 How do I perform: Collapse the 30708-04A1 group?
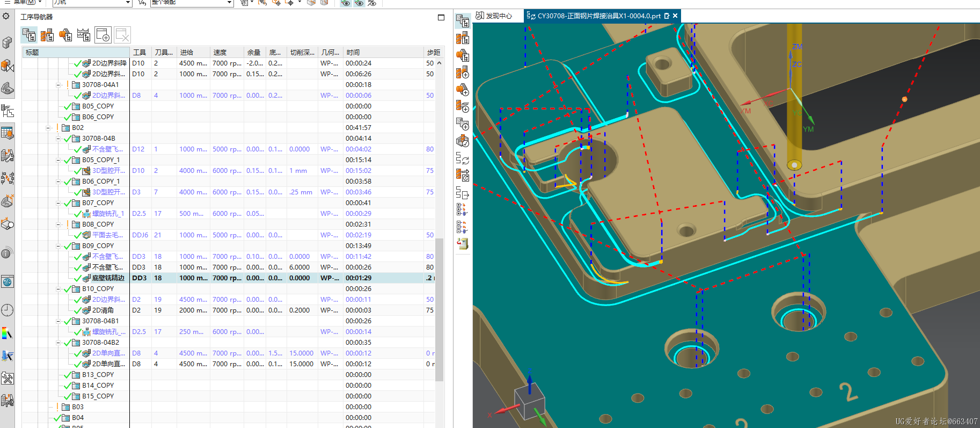[x=58, y=85]
